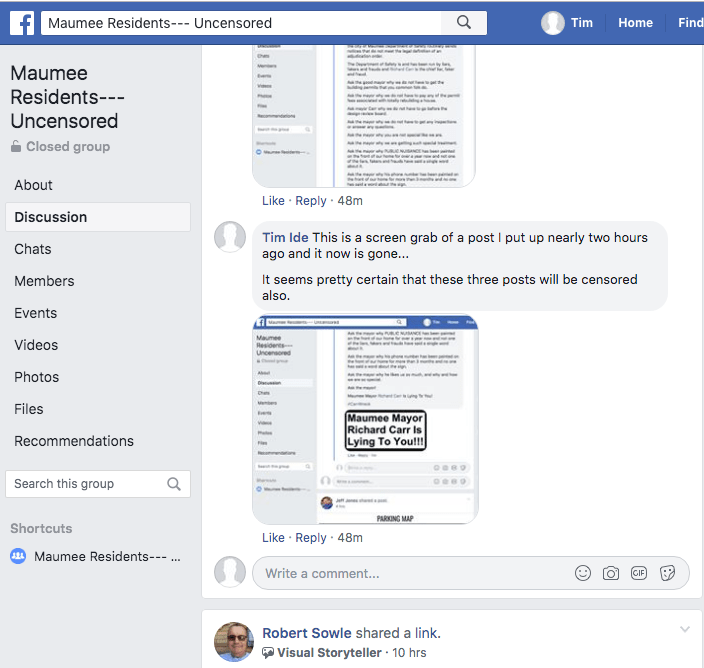Open the group Photos section

(x=37, y=377)
